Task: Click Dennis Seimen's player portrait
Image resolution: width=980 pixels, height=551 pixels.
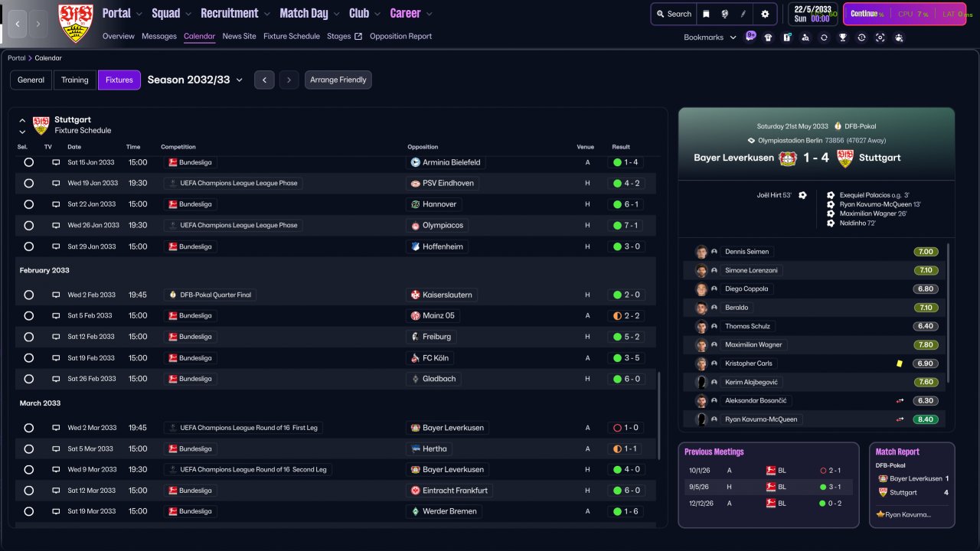Action: tap(701, 252)
